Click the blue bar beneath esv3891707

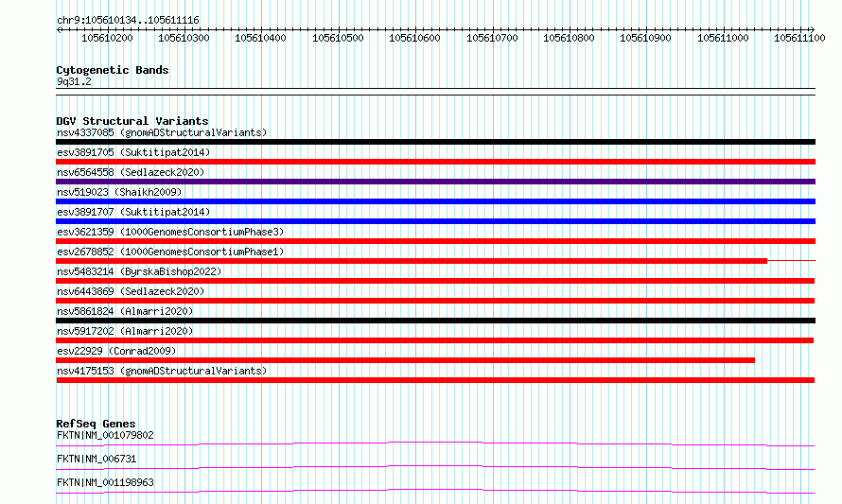pos(435,221)
